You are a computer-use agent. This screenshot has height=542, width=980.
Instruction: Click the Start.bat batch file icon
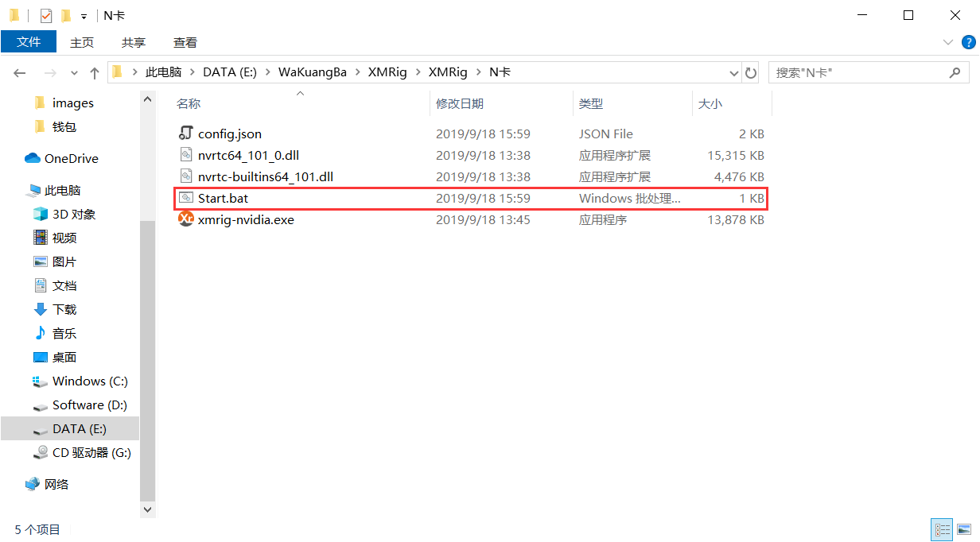point(186,198)
